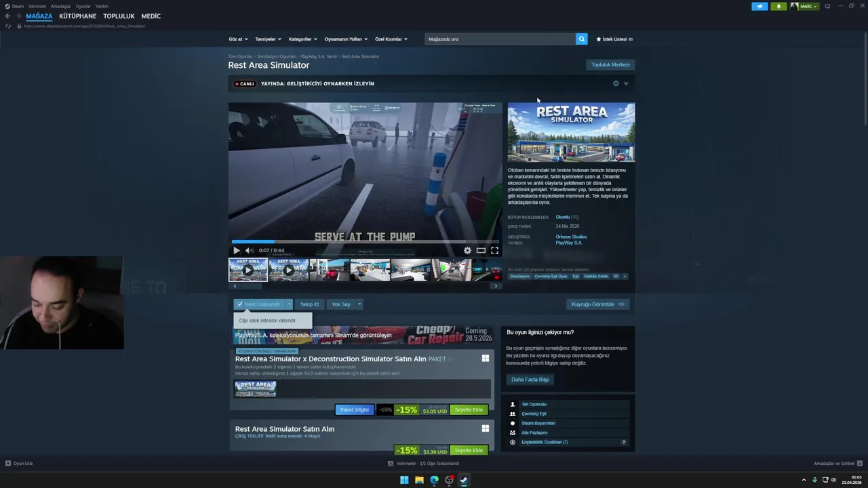This screenshot has height=488, width=868.
Task: Click the Aile Paylaşımı family icon
Action: point(513,432)
